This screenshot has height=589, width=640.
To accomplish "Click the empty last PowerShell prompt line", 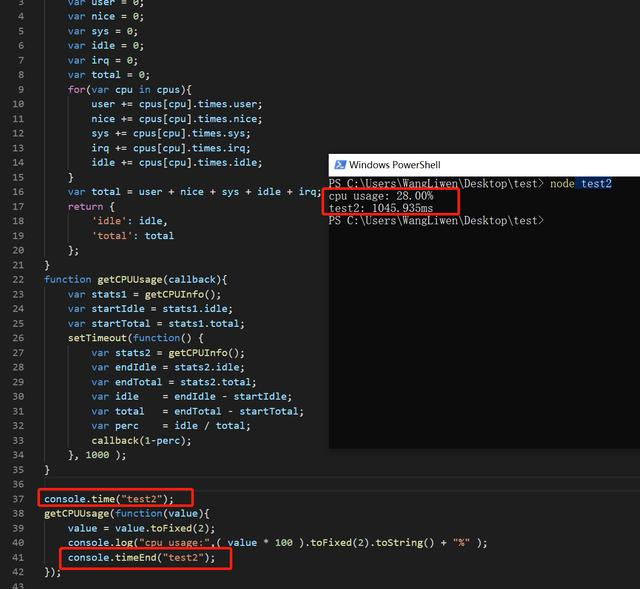I will (x=436, y=221).
